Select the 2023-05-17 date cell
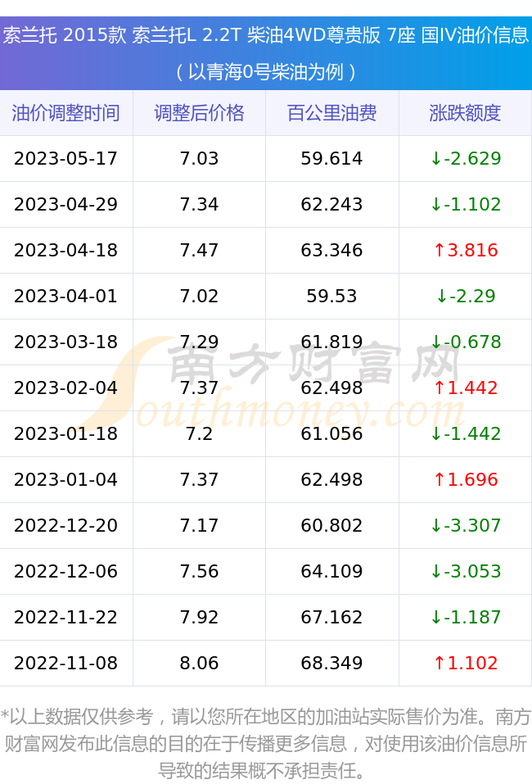The width and height of the screenshot is (532, 784). (x=66, y=158)
